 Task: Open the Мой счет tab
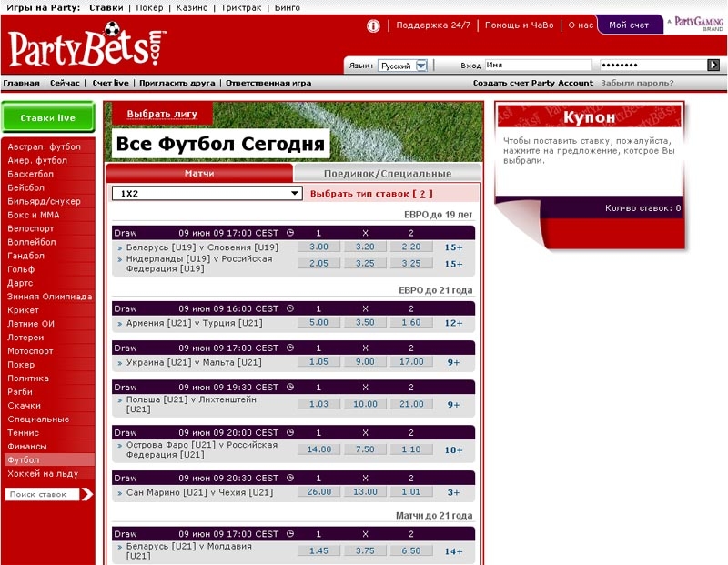(629, 25)
